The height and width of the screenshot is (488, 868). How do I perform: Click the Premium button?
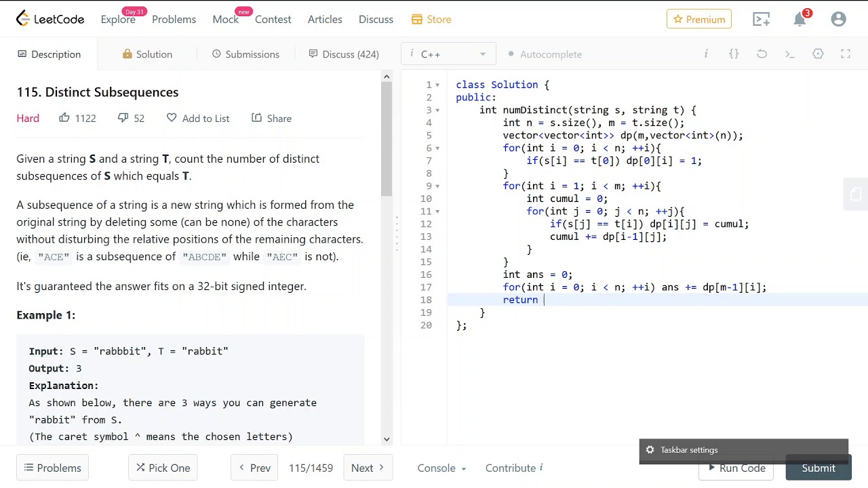tap(699, 19)
